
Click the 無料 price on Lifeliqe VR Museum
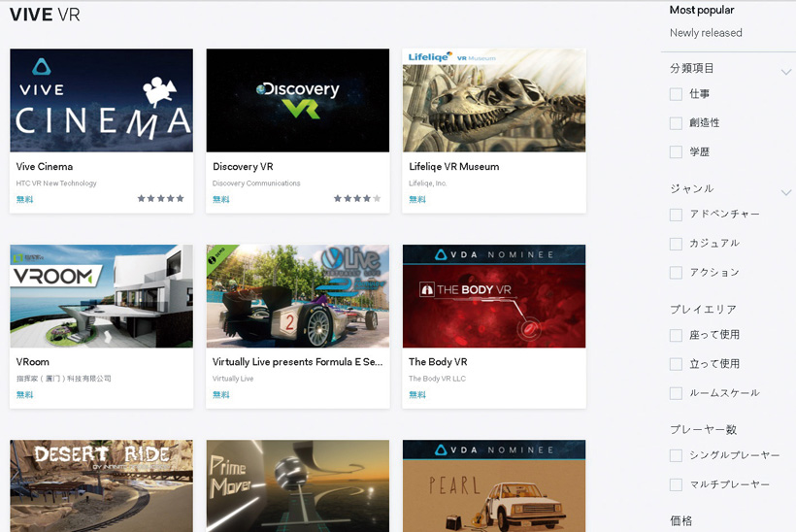tap(417, 200)
